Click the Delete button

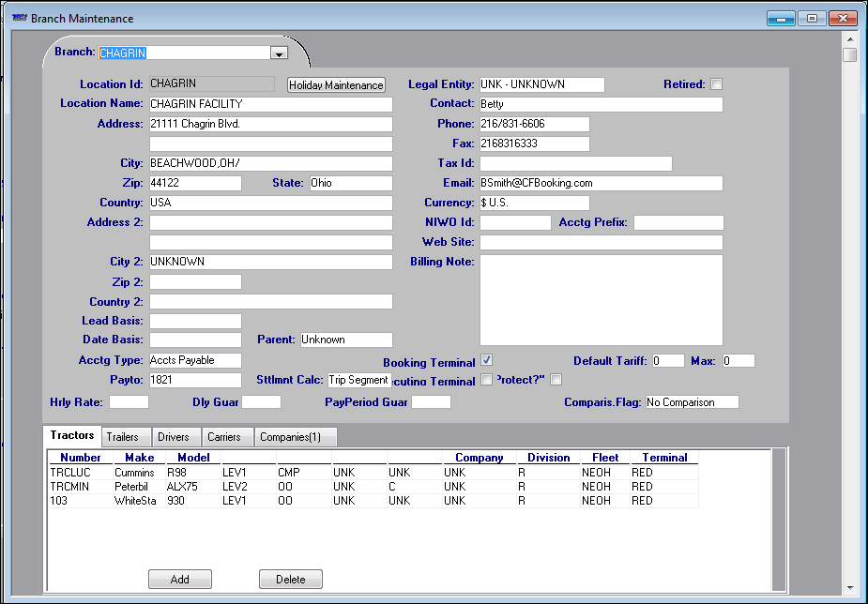click(290, 580)
